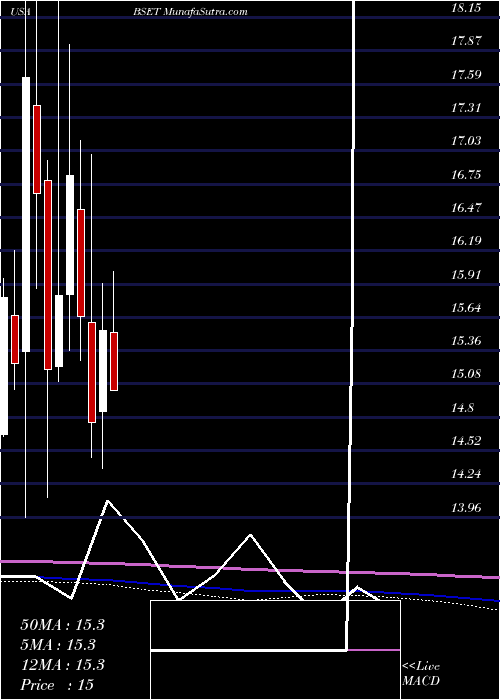500x700 pixels.
Task: Click the 12MA : 15.3 reading
Action: coord(62,665)
